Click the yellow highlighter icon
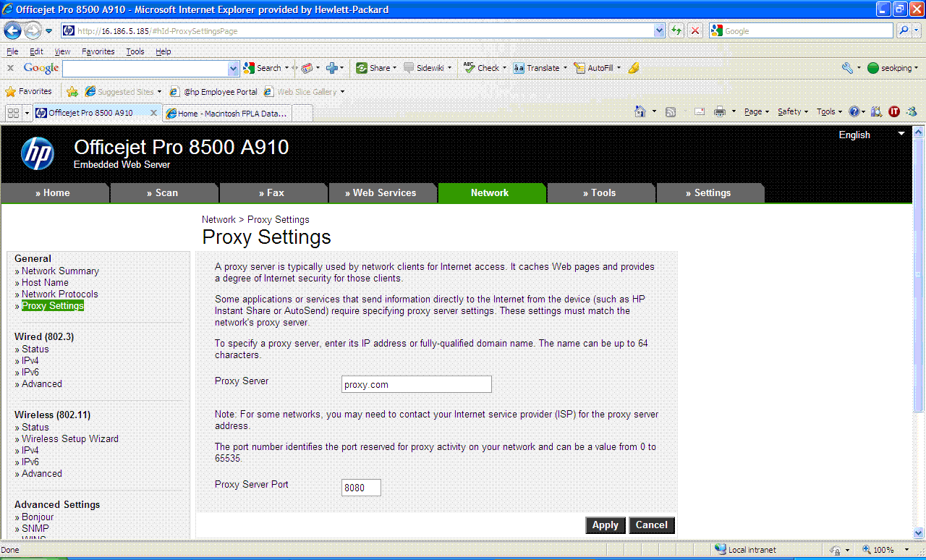Viewport: 926px width, 560px height. [x=634, y=68]
